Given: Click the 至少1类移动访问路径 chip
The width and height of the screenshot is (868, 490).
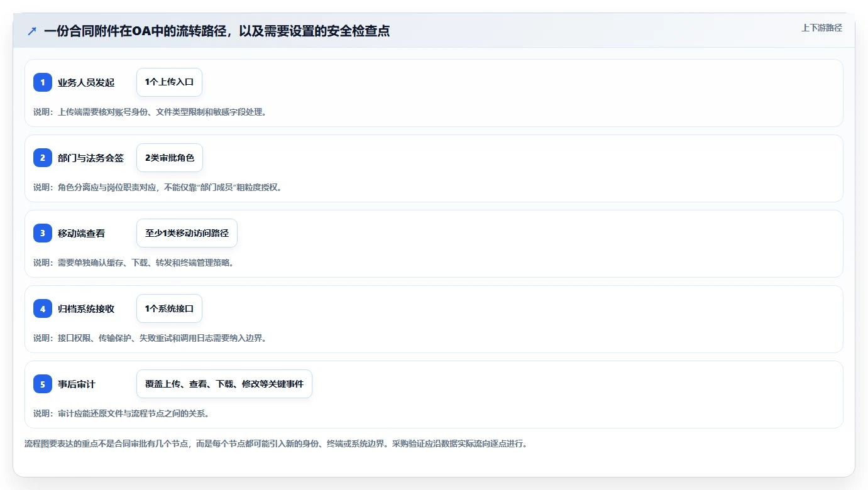Looking at the screenshot, I should coord(187,233).
